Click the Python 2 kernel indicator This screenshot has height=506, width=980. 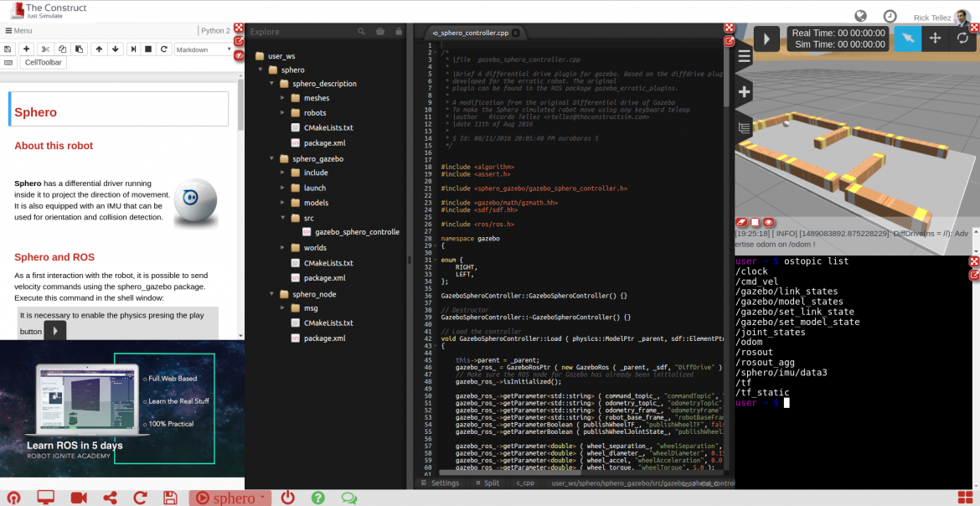[215, 31]
